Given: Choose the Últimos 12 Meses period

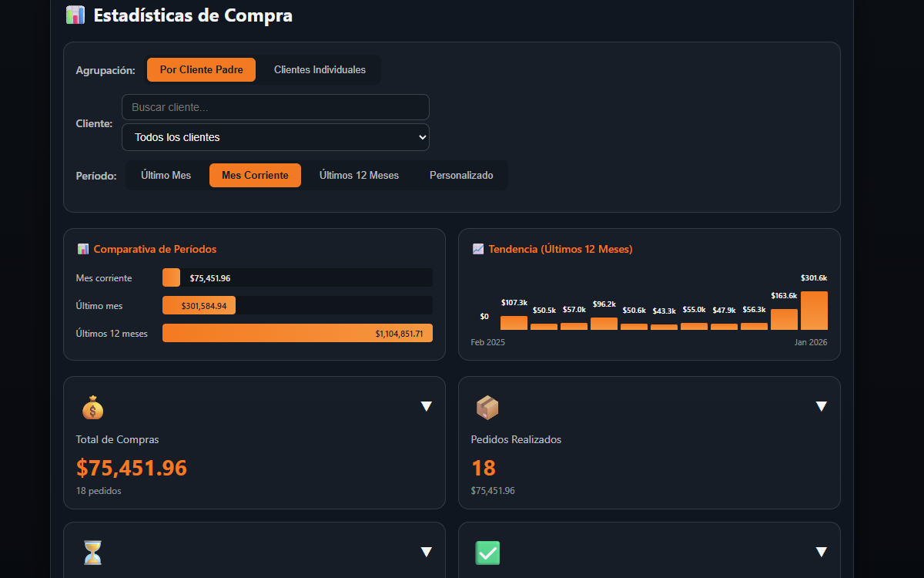Looking at the screenshot, I should click(x=360, y=175).
